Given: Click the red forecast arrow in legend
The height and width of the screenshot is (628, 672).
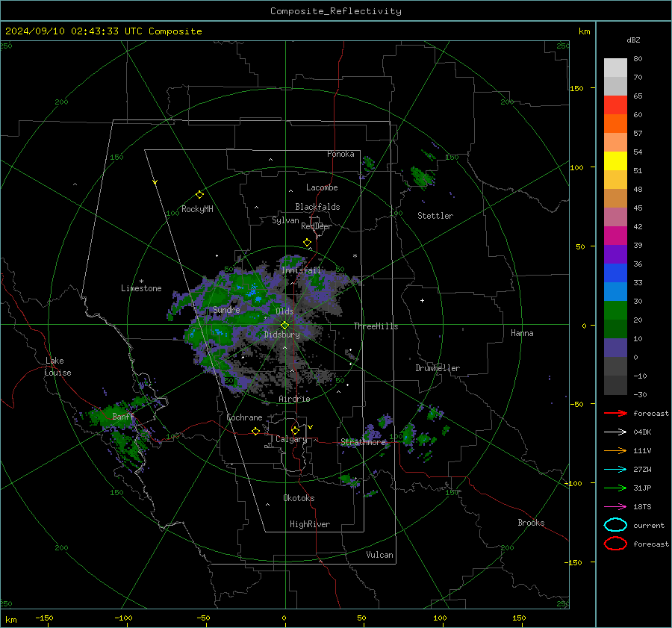Looking at the screenshot, I should point(615,413).
